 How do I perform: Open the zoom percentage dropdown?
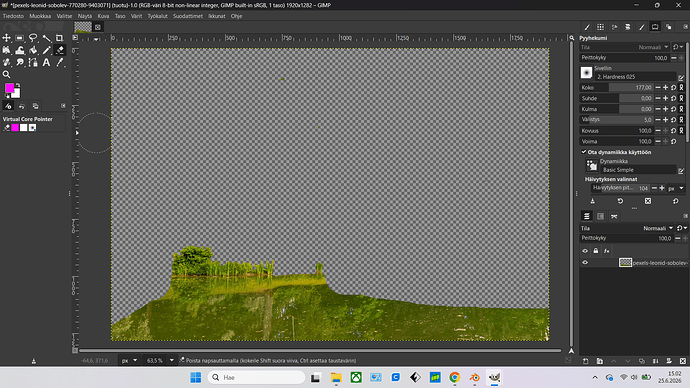[x=172, y=360]
